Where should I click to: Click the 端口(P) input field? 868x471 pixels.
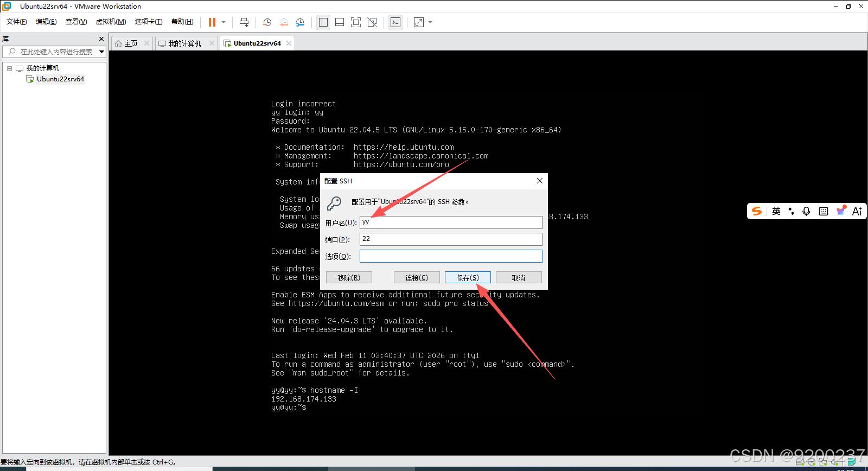451,239
